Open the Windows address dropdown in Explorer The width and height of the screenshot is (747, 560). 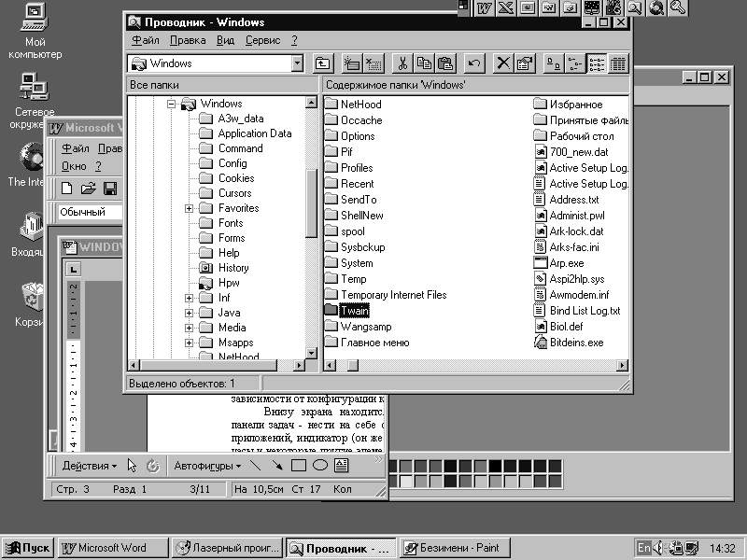click(297, 63)
